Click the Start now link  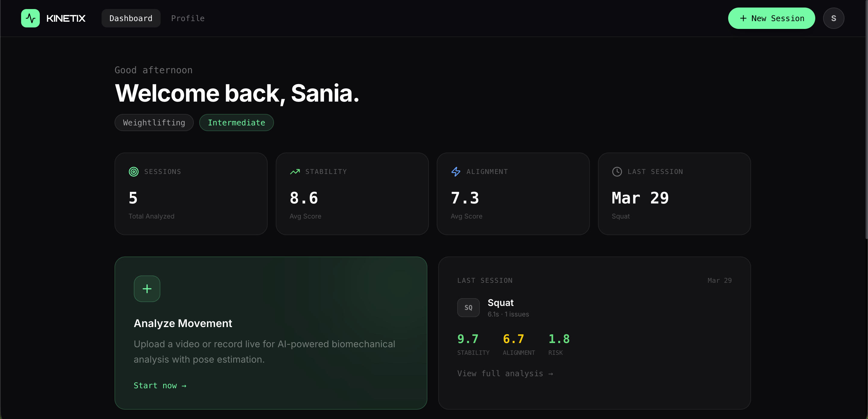[x=160, y=385]
